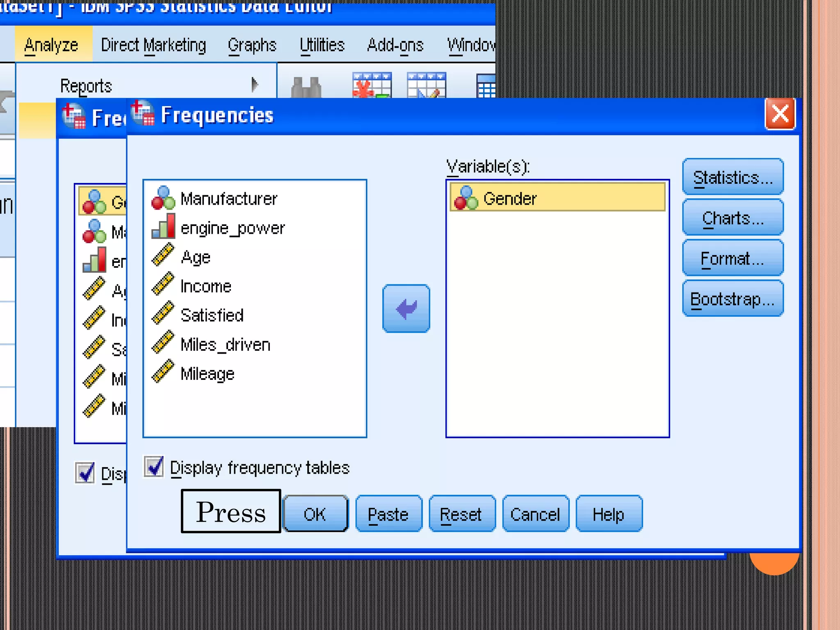Select Income in the variable list
This screenshot has height=630, width=840.
pyautogui.click(x=206, y=286)
